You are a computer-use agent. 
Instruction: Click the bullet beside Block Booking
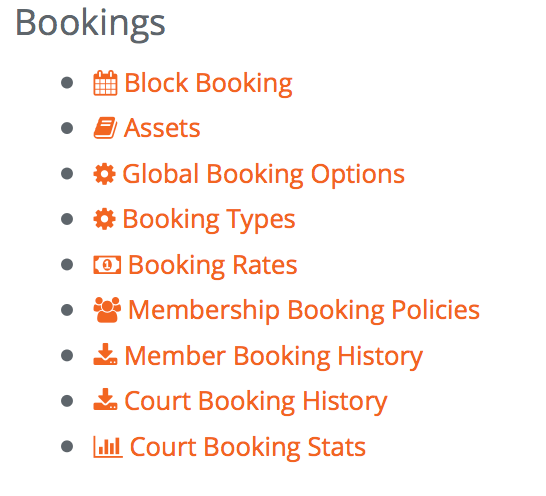(x=67, y=83)
